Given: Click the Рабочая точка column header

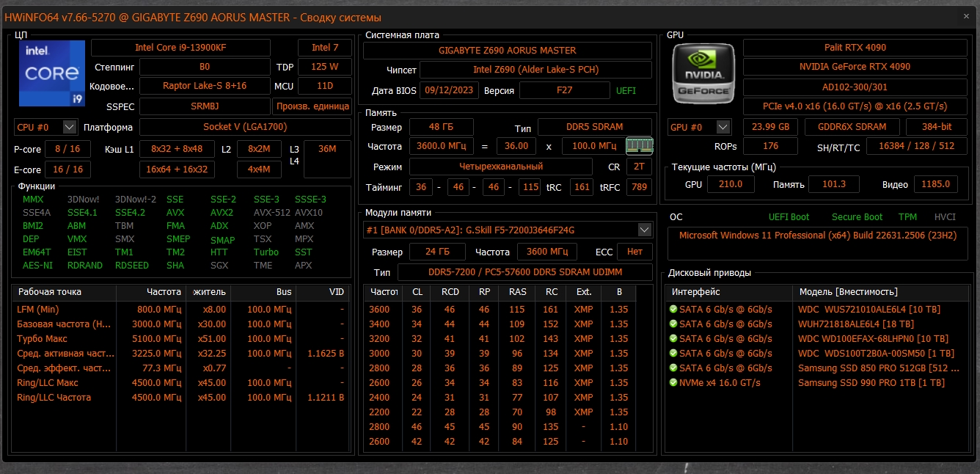Looking at the screenshot, I should coord(65,292).
